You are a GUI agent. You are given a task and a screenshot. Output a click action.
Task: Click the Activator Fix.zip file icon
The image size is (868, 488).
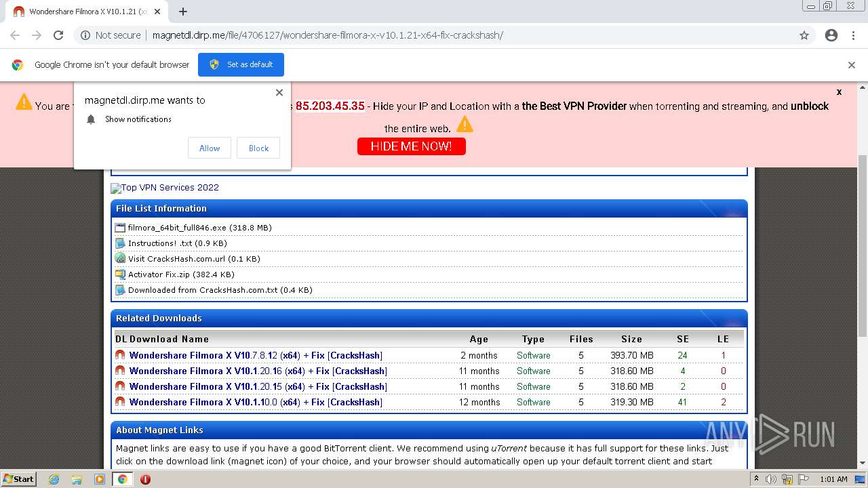tap(121, 274)
